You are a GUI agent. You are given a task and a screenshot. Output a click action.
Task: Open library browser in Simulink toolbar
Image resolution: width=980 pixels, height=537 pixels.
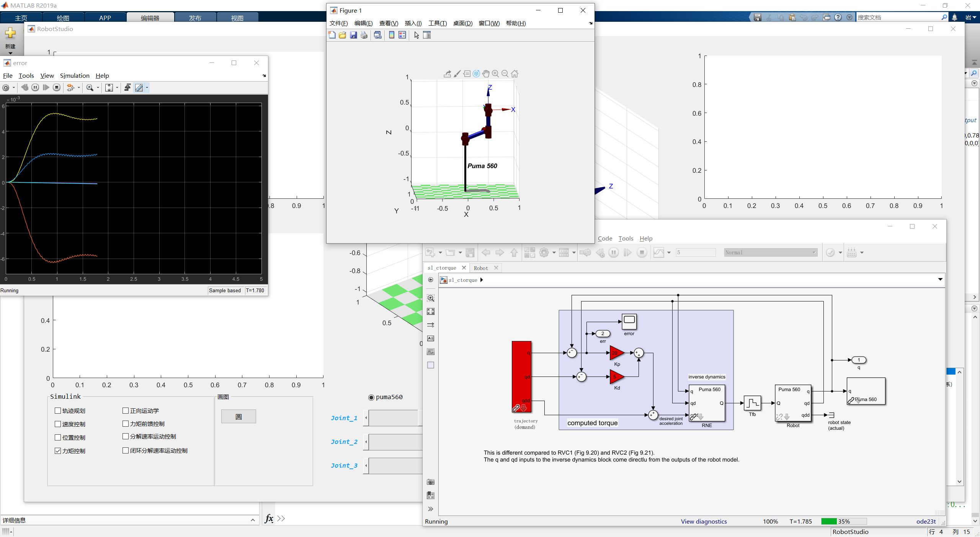coord(530,252)
